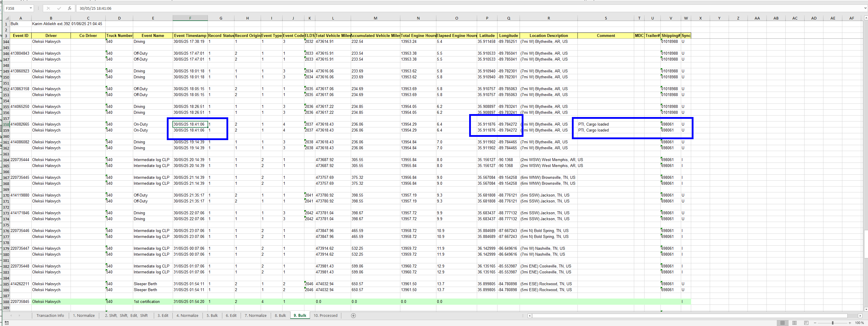The image size is (868, 326).
Task: Click in the formula bar input
Action: click(404, 9)
